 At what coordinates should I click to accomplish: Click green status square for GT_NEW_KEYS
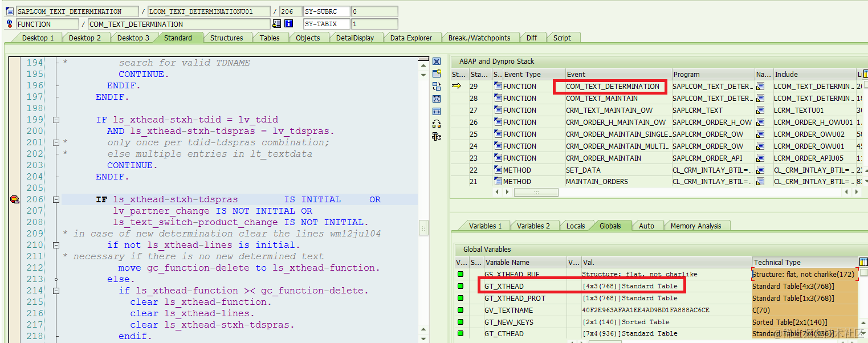coord(461,322)
